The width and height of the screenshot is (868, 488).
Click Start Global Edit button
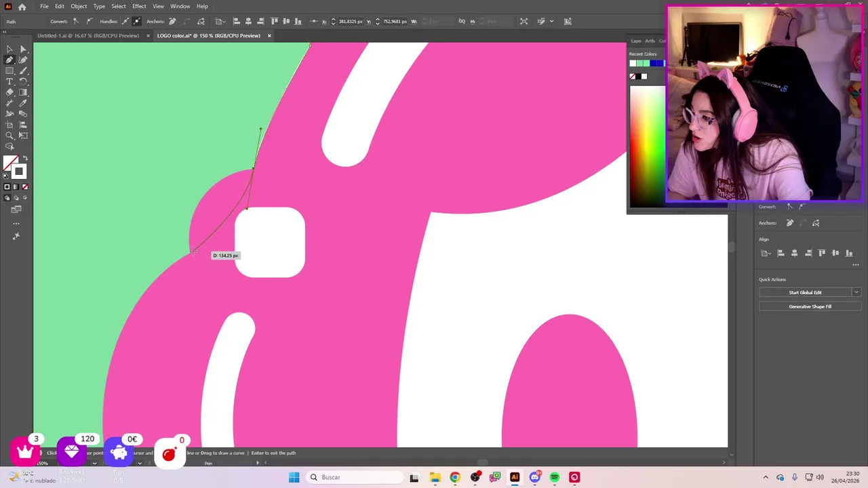coord(805,292)
